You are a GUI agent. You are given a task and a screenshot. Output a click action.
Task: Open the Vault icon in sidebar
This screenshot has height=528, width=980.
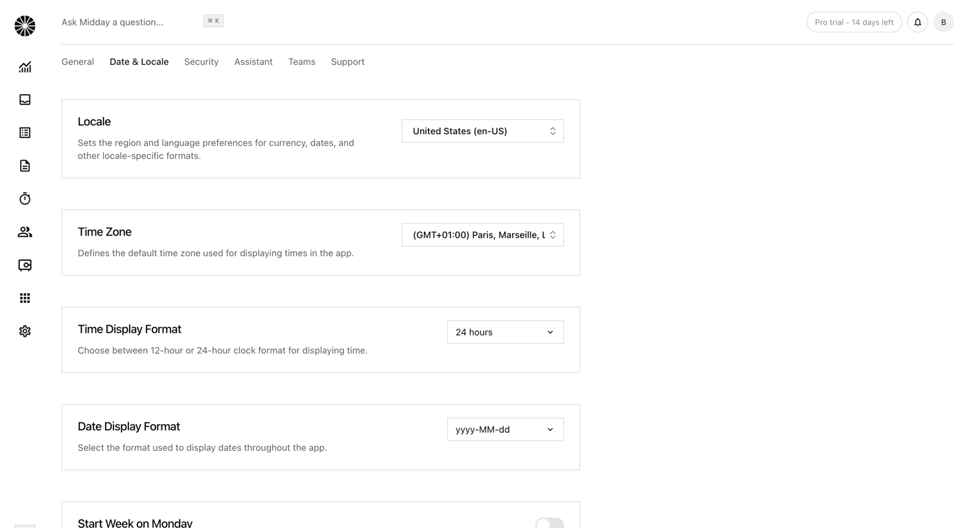click(x=25, y=265)
